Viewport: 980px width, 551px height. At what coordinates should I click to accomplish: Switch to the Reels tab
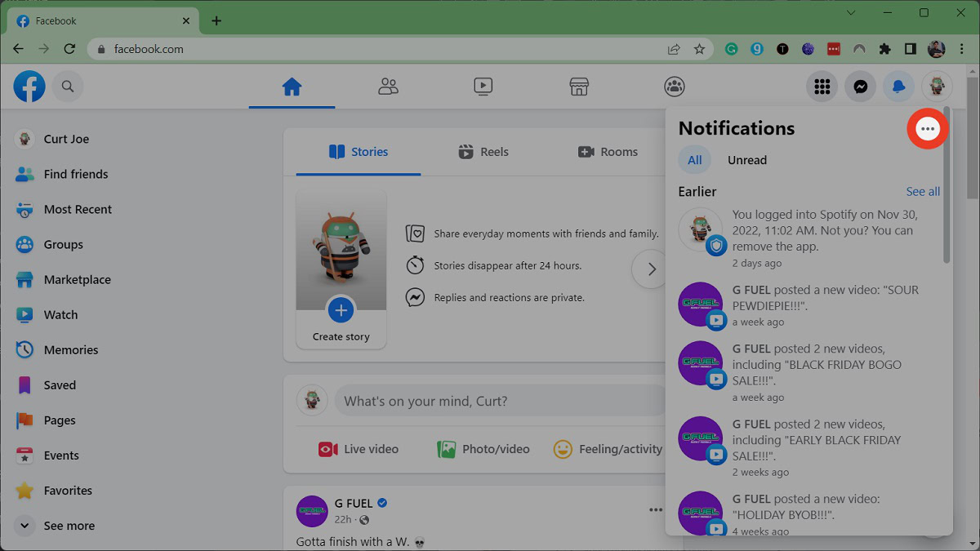(483, 152)
